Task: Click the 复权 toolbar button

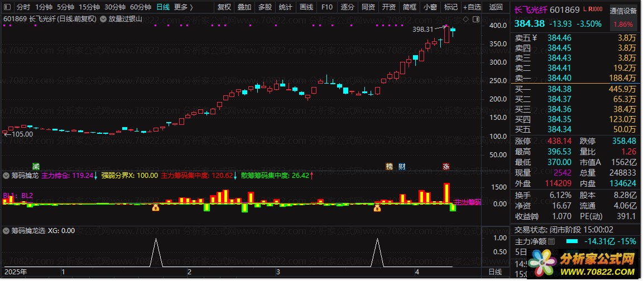Action: (x=224, y=7)
